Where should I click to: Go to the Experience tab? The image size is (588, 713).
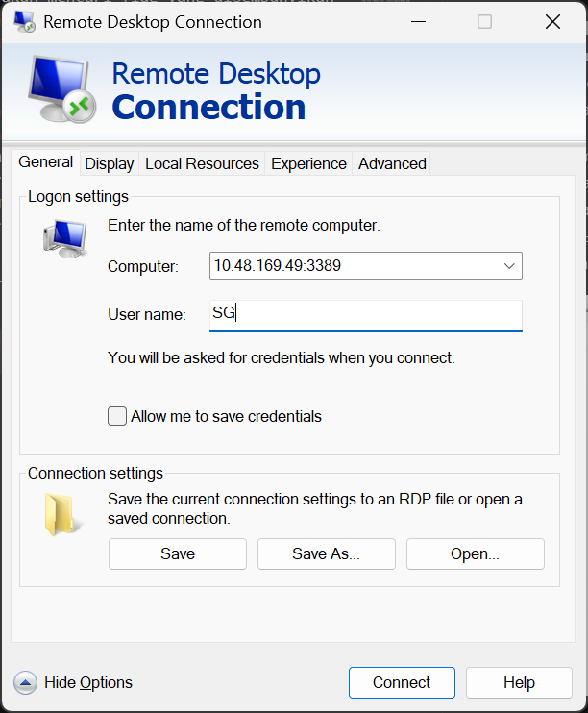[308, 163]
